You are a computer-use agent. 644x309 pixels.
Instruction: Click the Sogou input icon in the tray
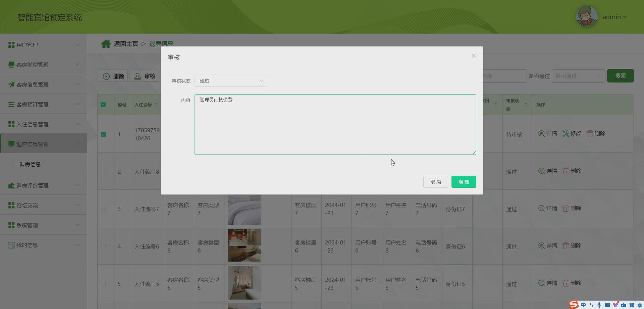point(574,304)
